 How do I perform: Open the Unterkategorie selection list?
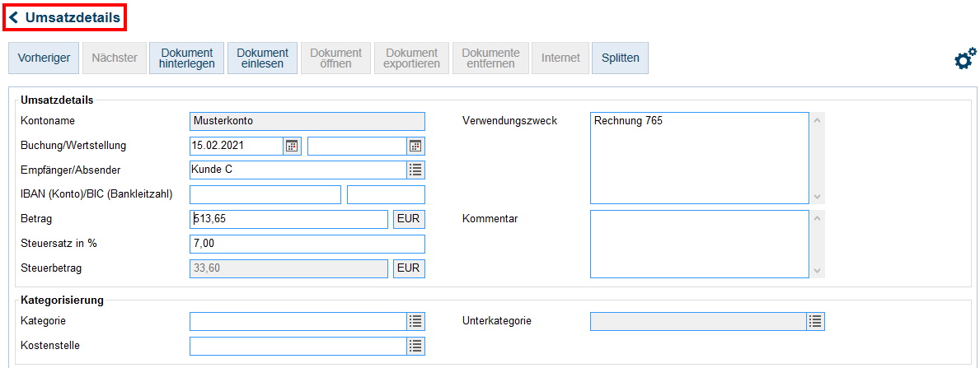click(815, 321)
